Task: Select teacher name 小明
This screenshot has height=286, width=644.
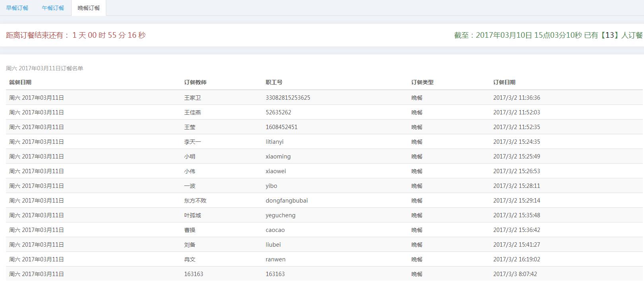Action: [190, 157]
